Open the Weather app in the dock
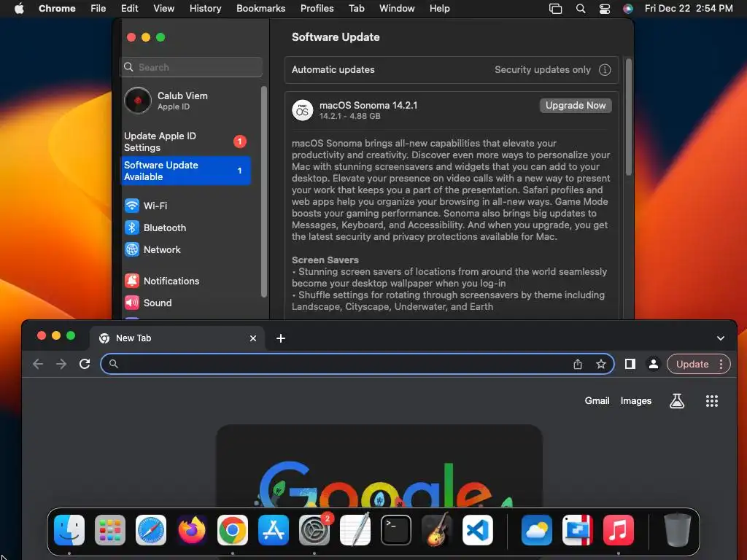The height and width of the screenshot is (560, 747). coord(537,530)
